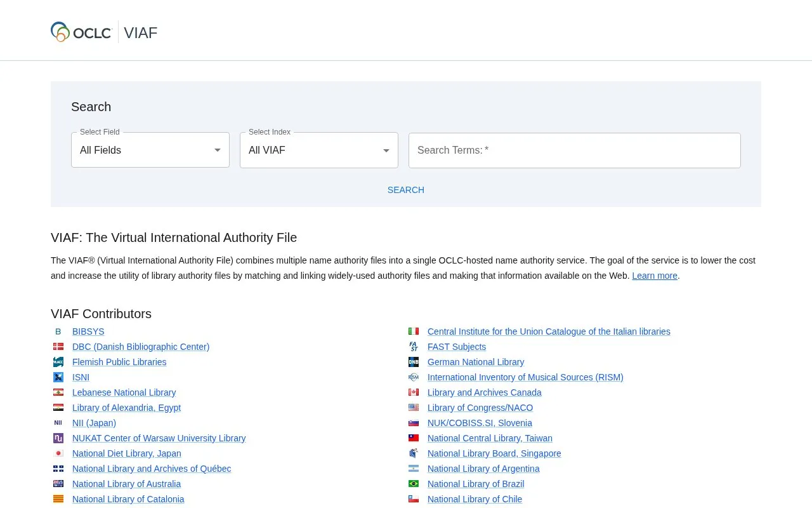
Task: Click the SEARCH button
Action: tap(406, 190)
